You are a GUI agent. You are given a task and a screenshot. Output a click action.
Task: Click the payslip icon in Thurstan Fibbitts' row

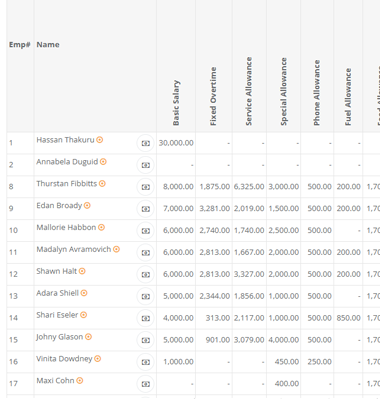tap(146, 187)
